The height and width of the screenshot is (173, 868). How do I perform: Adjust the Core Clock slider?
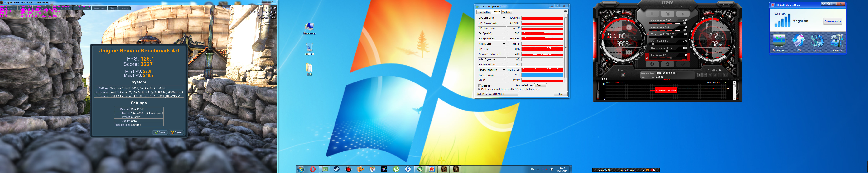pyautogui.click(x=668, y=44)
